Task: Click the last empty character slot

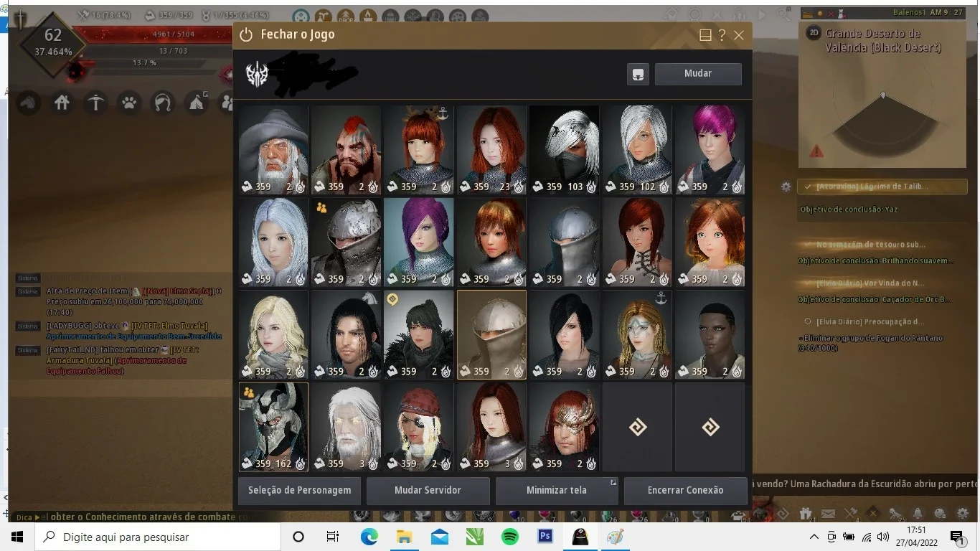Action: tap(710, 427)
